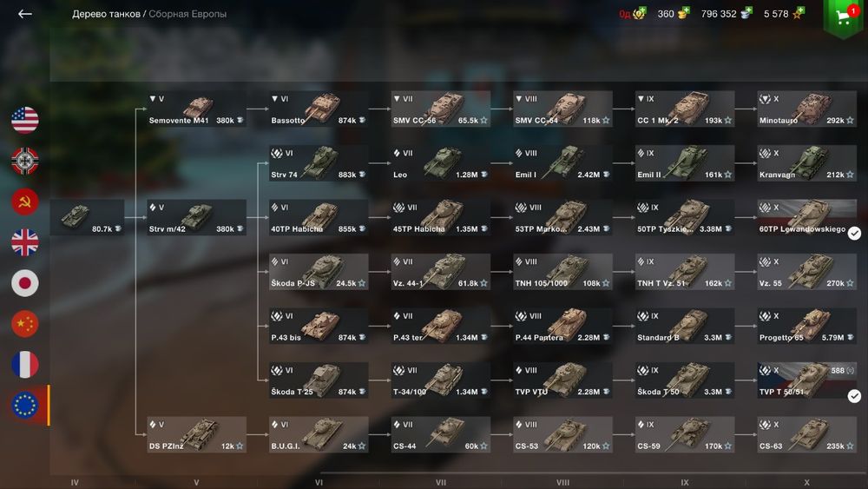
Task: Select the USSR nation icon
Action: coord(25,202)
